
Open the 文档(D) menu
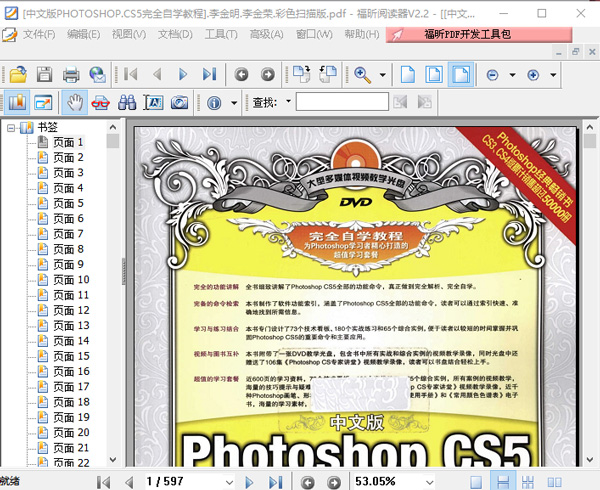175,34
